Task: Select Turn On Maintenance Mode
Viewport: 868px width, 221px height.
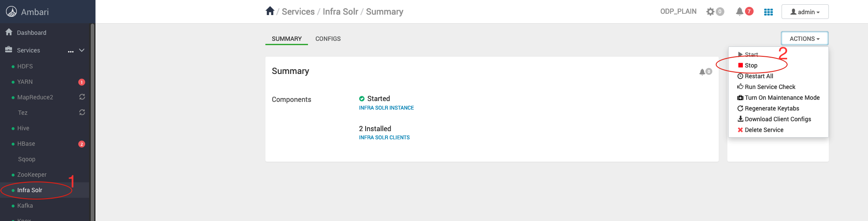Action: pyautogui.click(x=782, y=98)
